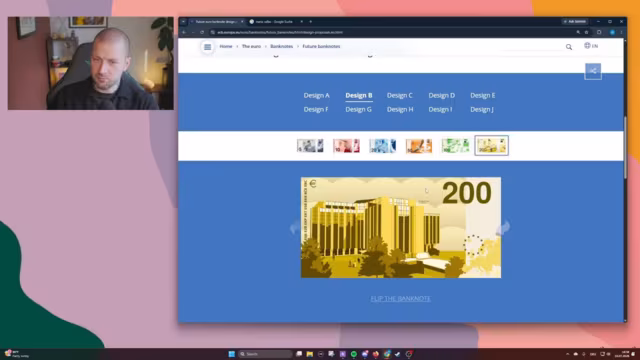Viewport: 640px width, 360px height.
Task: Show previous banknote with left arrow
Action: pos(295,227)
